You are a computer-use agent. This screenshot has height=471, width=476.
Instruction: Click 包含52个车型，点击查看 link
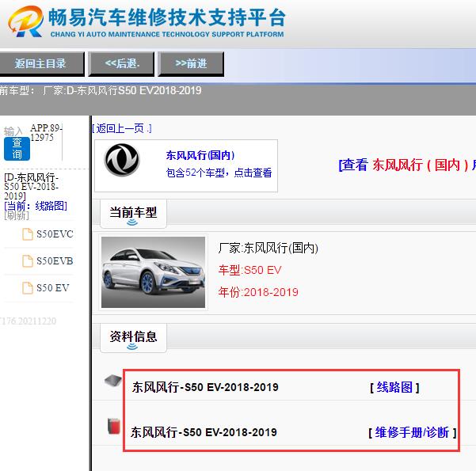pyautogui.click(x=219, y=173)
